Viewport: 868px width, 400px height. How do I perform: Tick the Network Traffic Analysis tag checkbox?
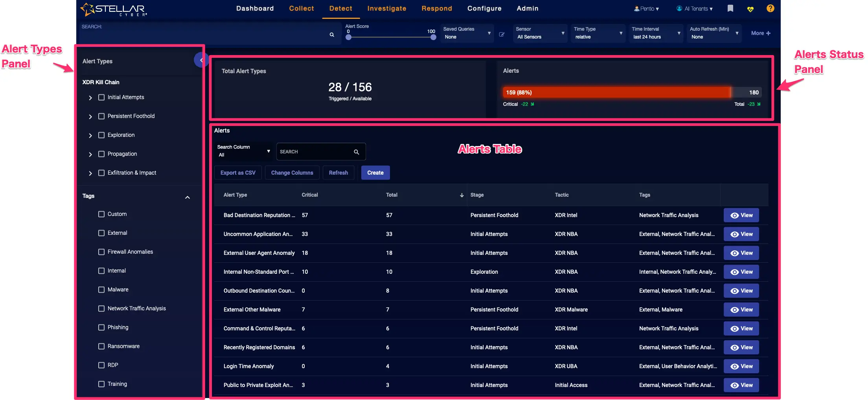[101, 308]
